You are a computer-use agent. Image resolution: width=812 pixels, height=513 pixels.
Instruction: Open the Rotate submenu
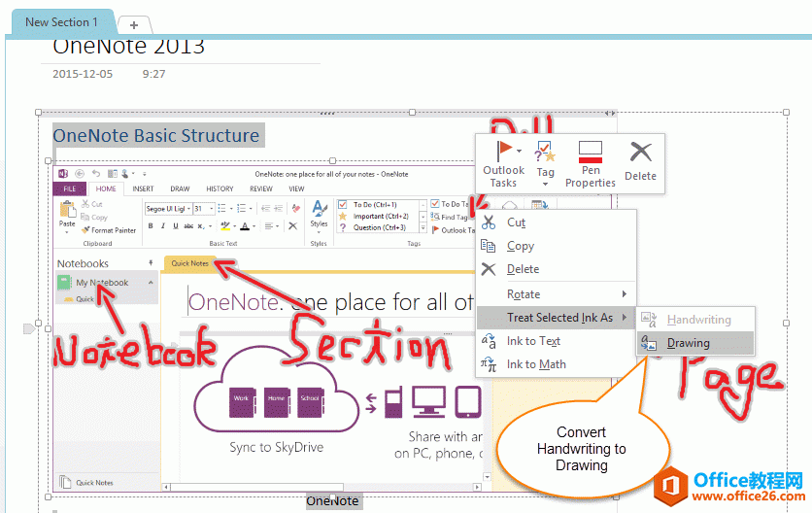click(557, 293)
